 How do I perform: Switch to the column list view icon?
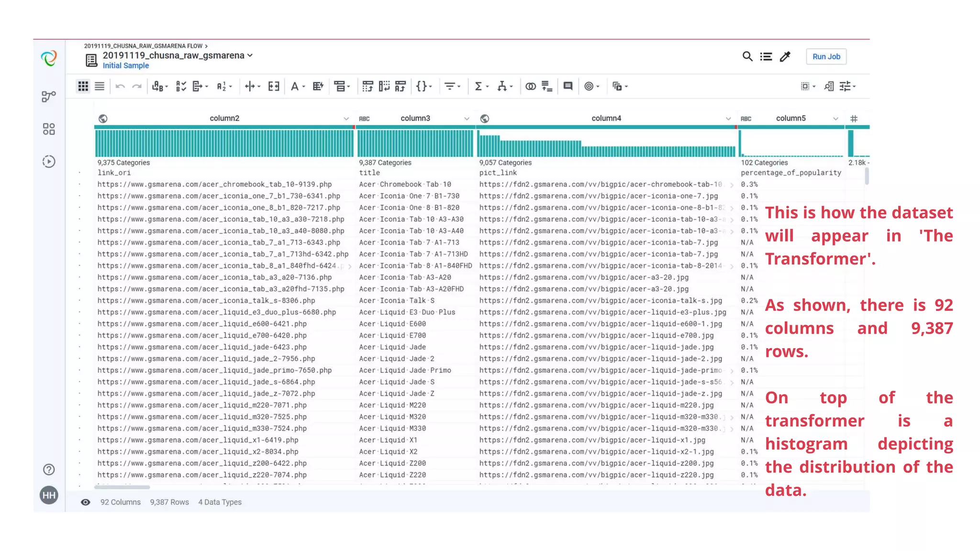100,86
